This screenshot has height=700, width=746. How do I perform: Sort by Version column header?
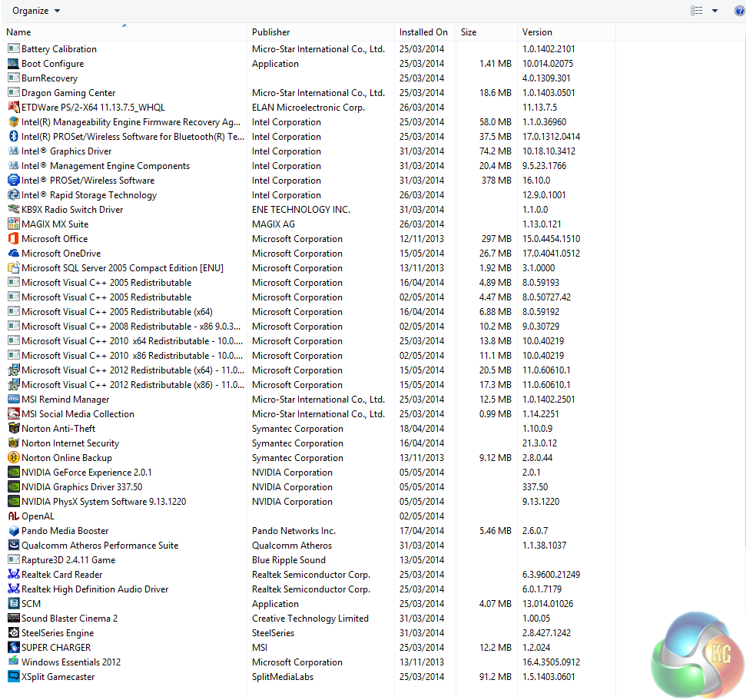[x=537, y=32]
